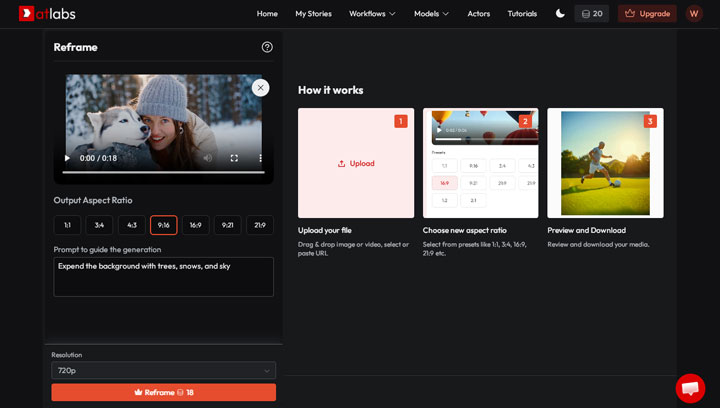Open the Reframe help question icon
Screen dimensions: 720x408
coord(267,47)
